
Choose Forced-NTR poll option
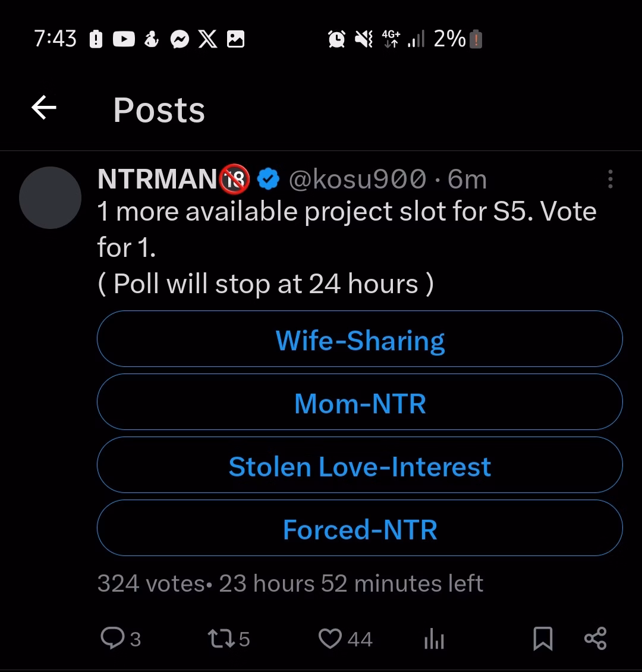click(360, 529)
